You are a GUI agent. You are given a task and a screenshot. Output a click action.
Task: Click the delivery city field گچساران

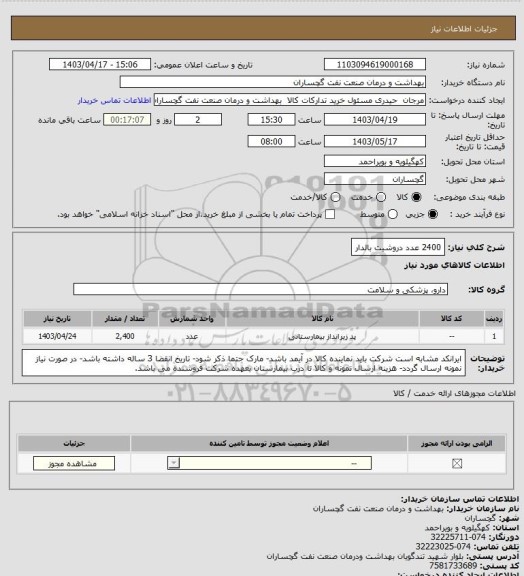click(x=375, y=179)
